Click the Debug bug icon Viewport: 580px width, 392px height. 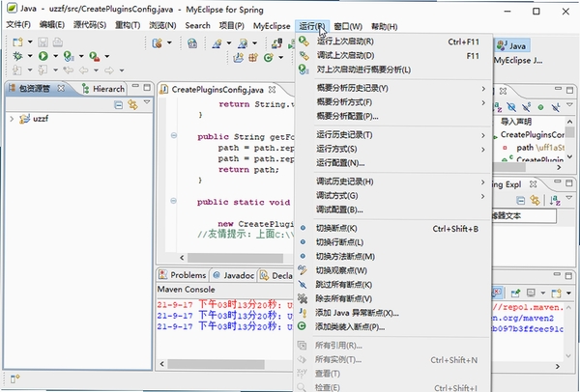(17, 56)
